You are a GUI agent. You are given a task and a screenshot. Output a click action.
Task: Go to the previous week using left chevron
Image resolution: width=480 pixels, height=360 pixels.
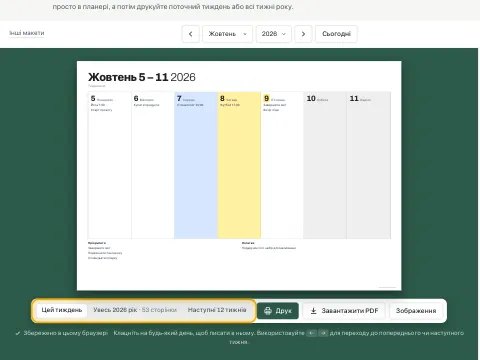click(191, 34)
